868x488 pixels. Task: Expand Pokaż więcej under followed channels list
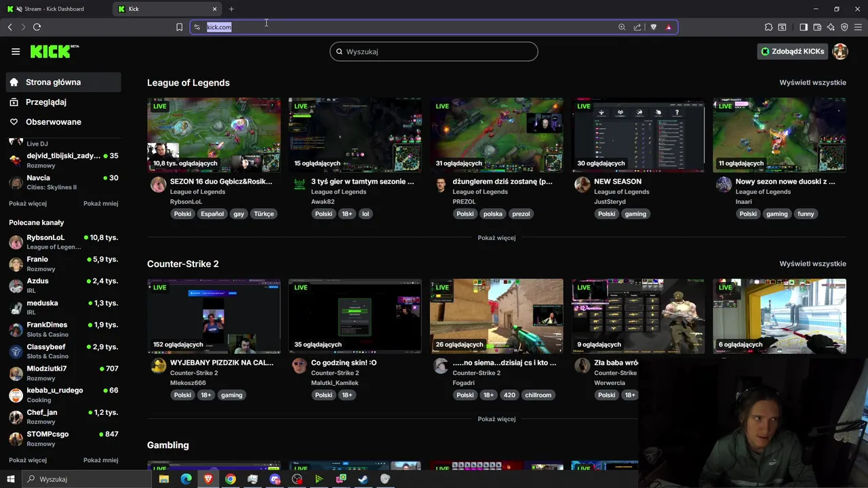click(28, 203)
